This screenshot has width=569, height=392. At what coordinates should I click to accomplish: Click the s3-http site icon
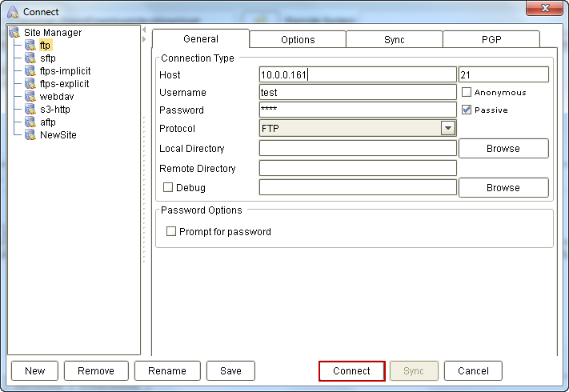click(x=30, y=110)
